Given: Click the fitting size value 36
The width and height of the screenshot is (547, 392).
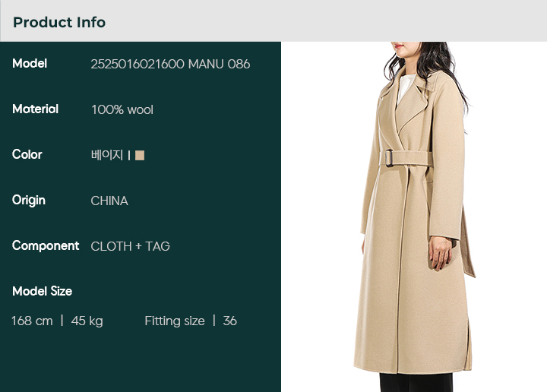Looking at the screenshot, I should click(230, 321).
